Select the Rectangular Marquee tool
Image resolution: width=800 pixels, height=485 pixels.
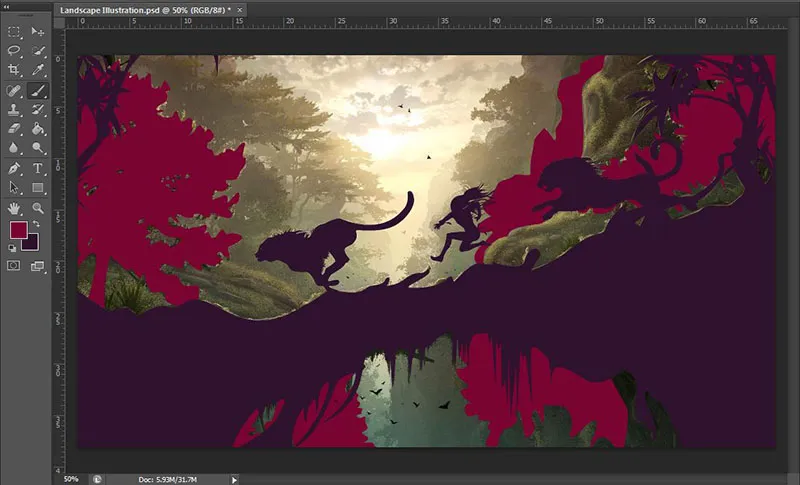point(14,31)
